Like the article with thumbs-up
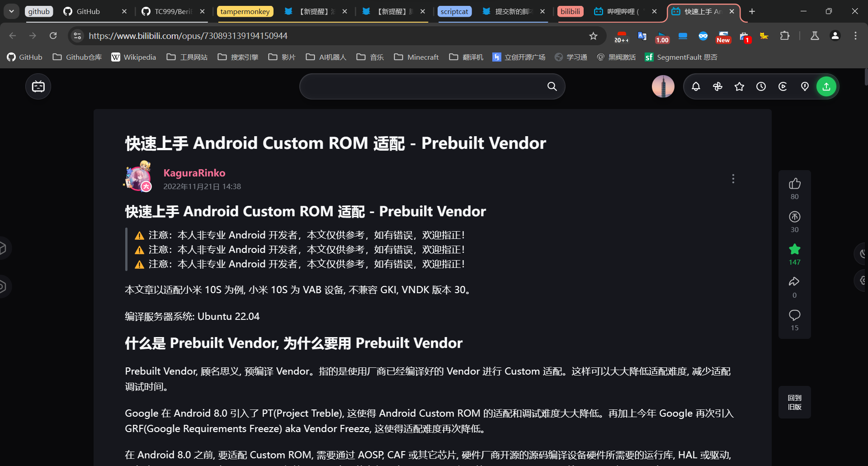Screen dimensions: 868x466 coord(794,184)
